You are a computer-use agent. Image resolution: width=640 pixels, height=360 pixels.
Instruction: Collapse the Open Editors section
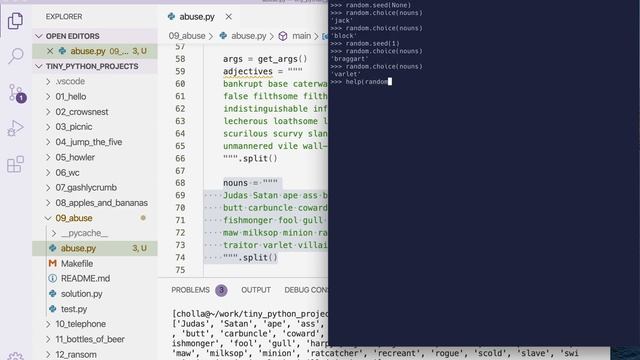(39, 36)
